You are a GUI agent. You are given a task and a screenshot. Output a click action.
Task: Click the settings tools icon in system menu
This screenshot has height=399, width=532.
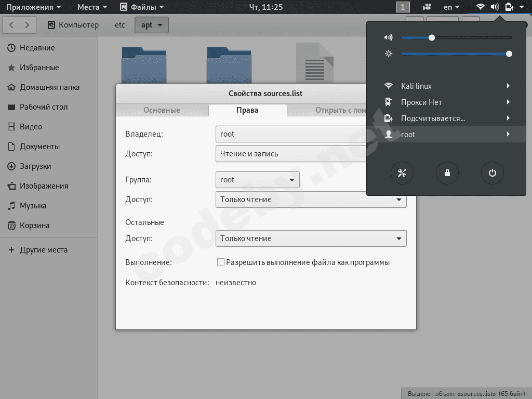point(402,173)
